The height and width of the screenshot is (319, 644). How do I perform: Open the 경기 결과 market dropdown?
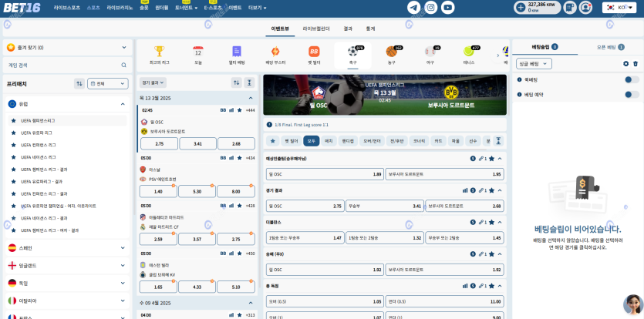tap(153, 82)
